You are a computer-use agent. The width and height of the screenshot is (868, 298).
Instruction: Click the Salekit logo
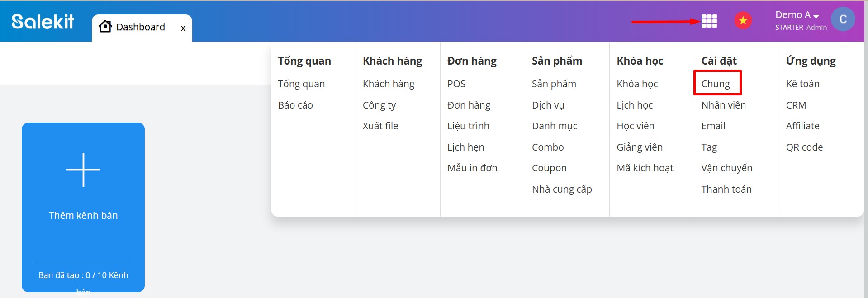pyautogui.click(x=43, y=21)
